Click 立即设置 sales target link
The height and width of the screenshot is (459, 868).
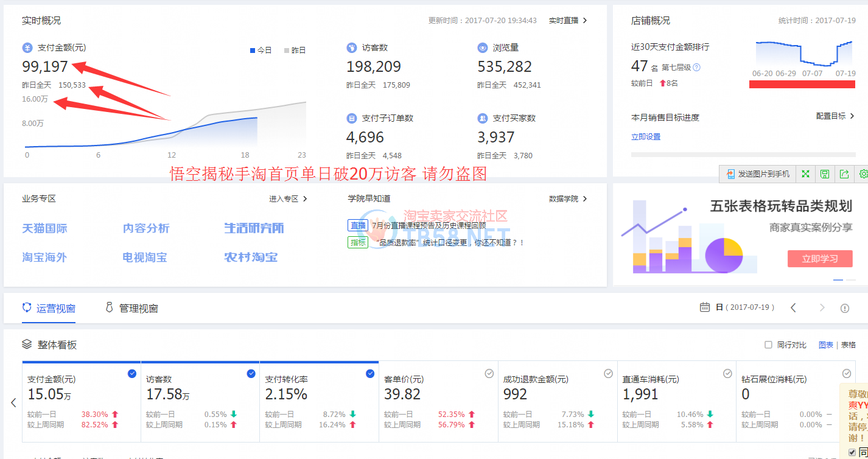646,137
